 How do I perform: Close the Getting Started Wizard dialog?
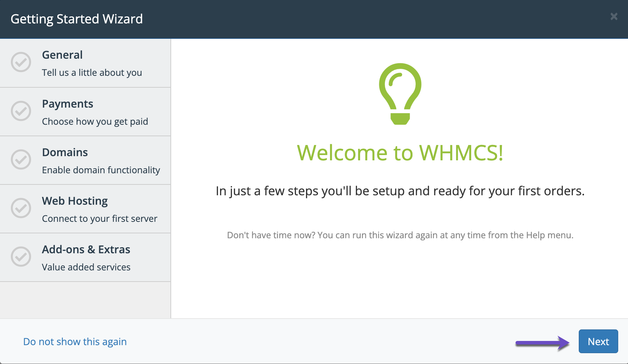pyautogui.click(x=614, y=16)
